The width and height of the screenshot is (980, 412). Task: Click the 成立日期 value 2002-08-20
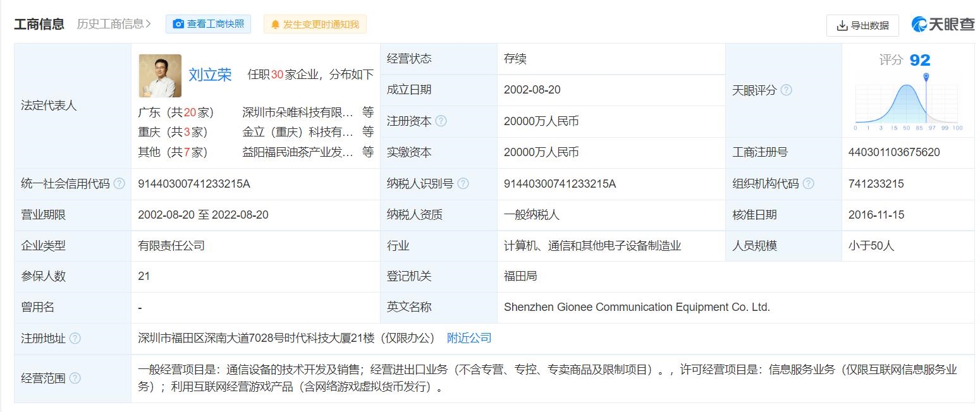(x=532, y=90)
